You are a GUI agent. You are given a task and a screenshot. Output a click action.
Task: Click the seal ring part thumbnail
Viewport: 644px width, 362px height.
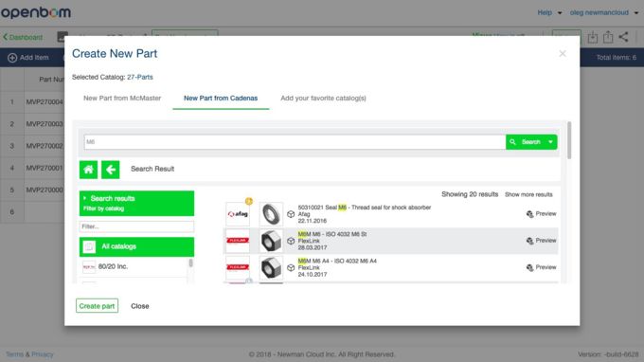(271, 214)
